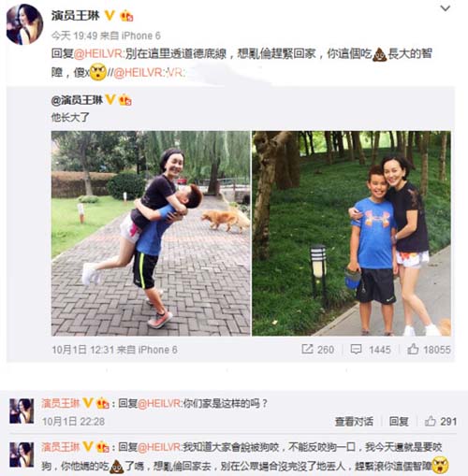Click the comment bubble icon showing 1445
Screen dimensions: 468x476
tap(356, 350)
